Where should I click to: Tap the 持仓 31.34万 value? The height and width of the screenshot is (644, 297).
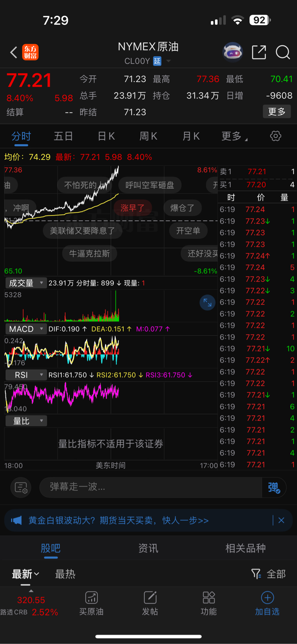tap(203, 96)
